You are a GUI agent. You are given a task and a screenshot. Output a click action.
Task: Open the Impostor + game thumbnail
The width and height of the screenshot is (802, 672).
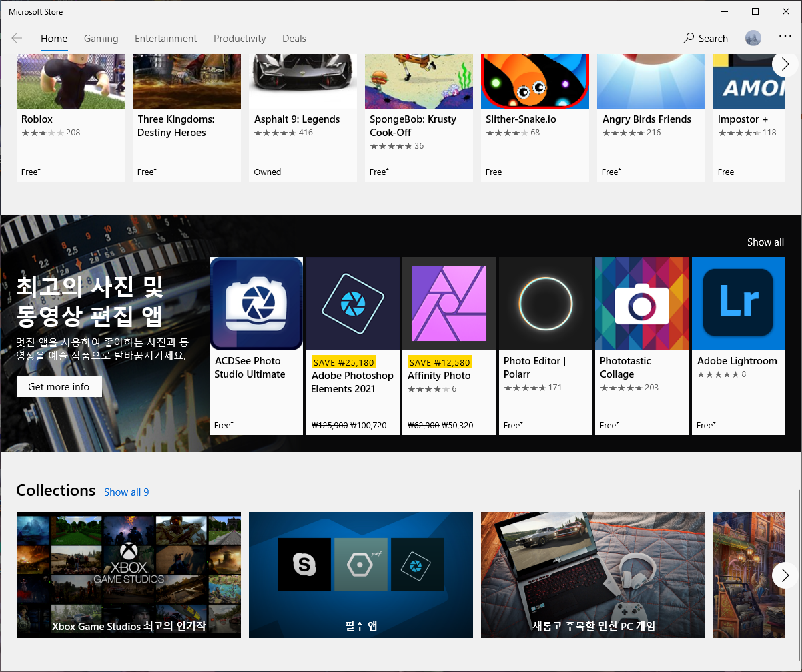749,81
